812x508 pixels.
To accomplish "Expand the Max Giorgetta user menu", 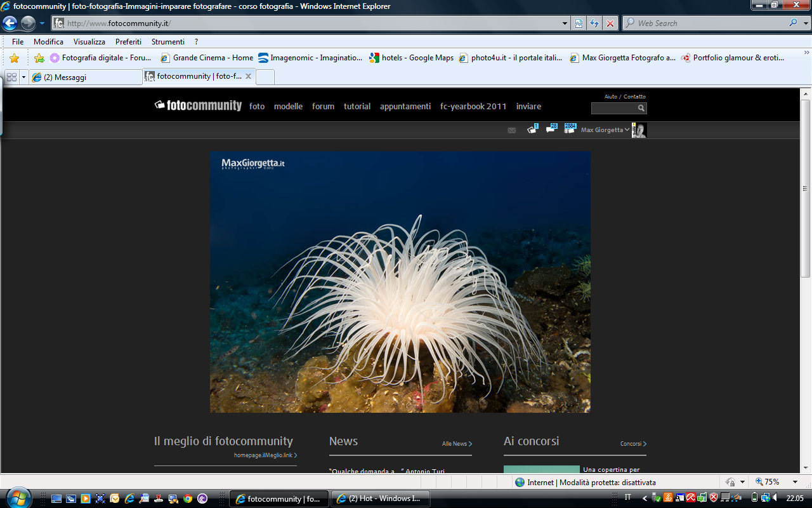I will coord(605,130).
